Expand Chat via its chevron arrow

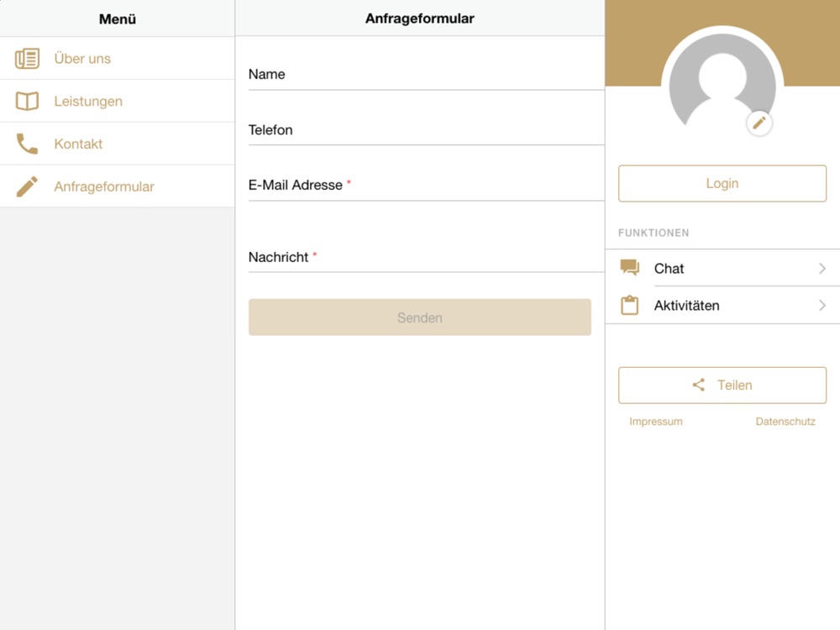coord(822,268)
